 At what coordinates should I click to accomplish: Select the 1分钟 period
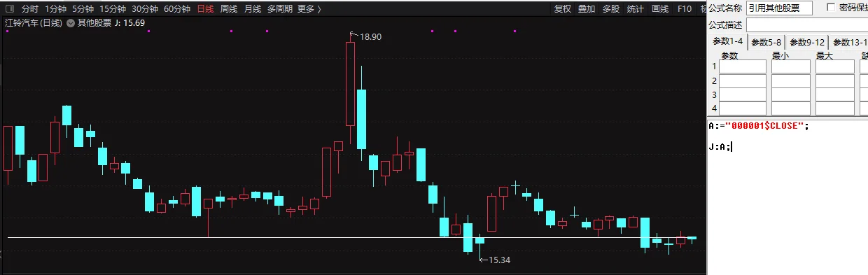(56, 9)
